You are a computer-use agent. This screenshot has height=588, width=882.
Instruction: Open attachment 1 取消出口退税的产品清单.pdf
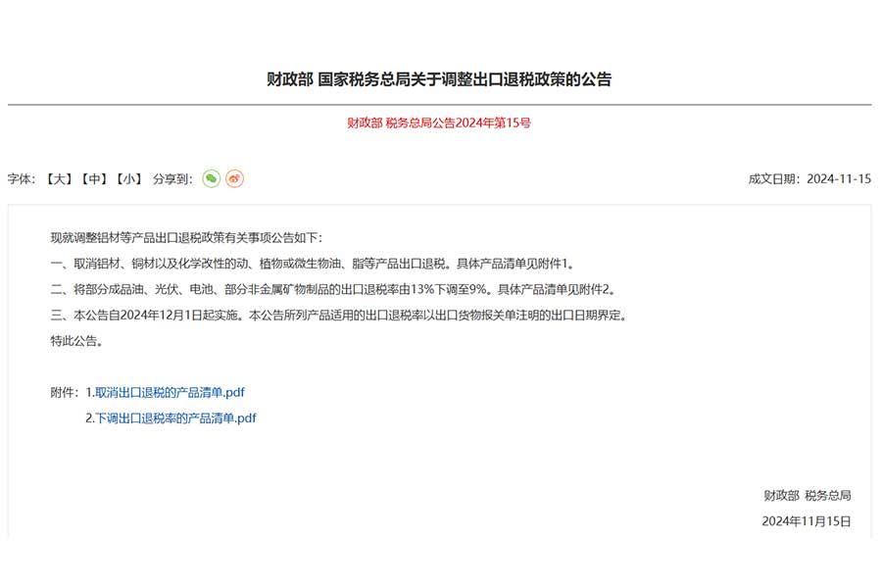[x=170, y=392]
